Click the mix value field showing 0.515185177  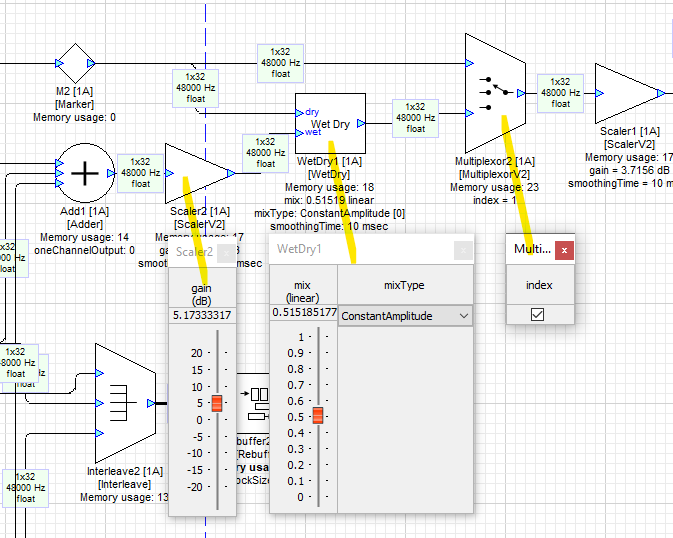(304, 313)
